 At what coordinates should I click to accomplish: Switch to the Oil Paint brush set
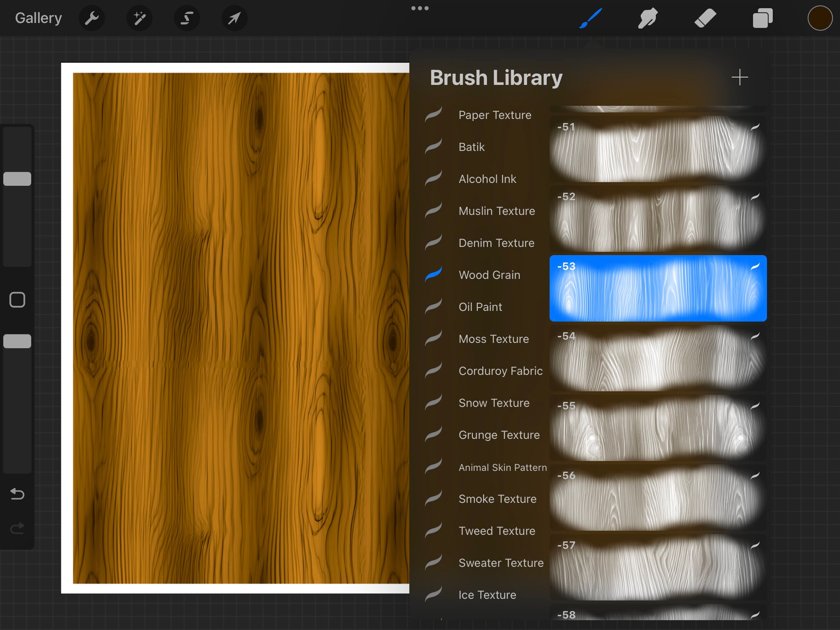tap(480, 307)
